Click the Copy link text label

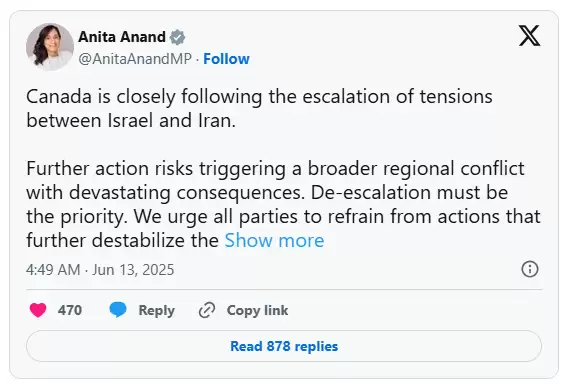pos(257,310)
